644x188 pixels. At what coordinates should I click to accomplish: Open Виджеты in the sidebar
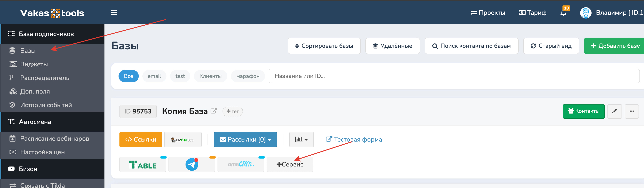[34, 64]
